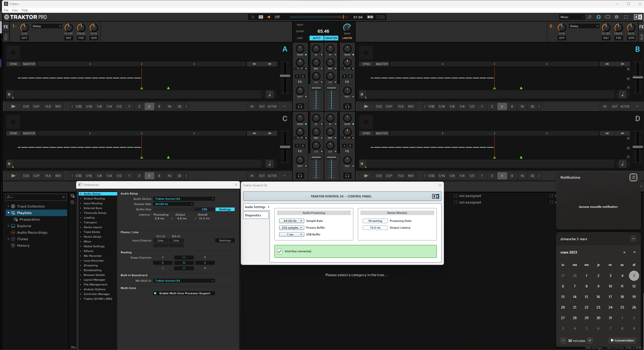Open the File menu
This screenshot has width=644, height=350.
6,10
